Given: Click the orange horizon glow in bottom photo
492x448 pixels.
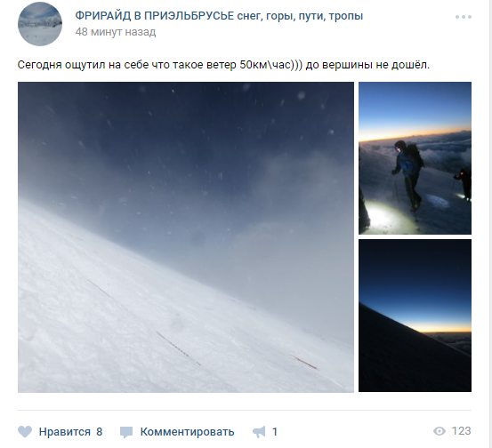Looking at the screenshot, I should coord(446,328).
